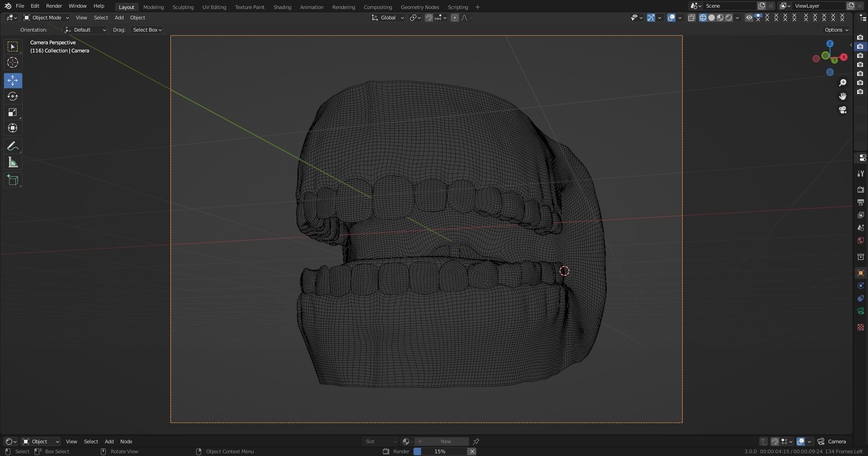Screen dimensions: 868x456
Task: Click the red X axis gizmo
Action: [844, 57]
